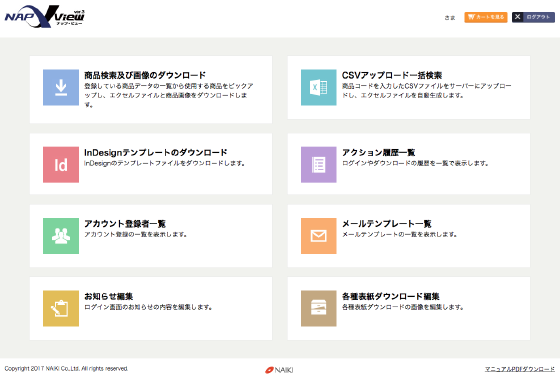The image size is (560, 380).
Task: Click text InDesignのテンプレートファイルをダウンロードします
Action: click(x=164, y=163)
